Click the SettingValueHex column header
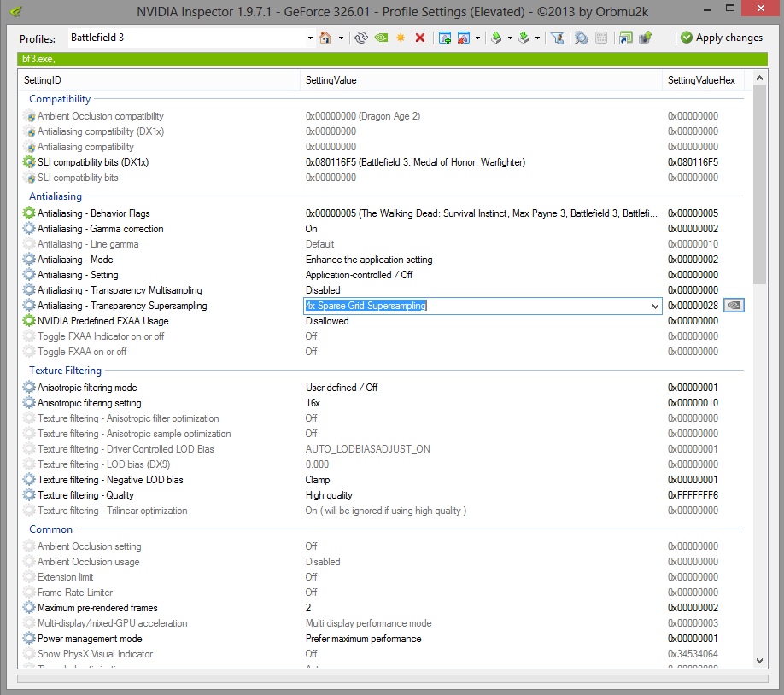This screenshot has width=784, height=695. click(x=702, y=80)
